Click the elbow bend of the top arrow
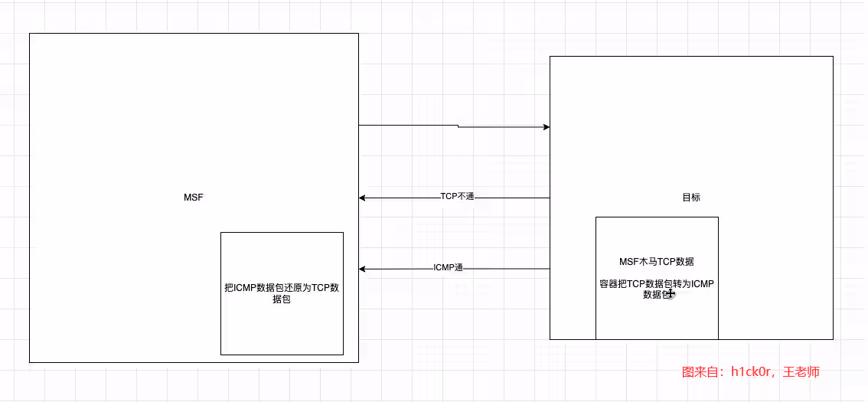This screenshot has height=402, width=868. [458, 126]
